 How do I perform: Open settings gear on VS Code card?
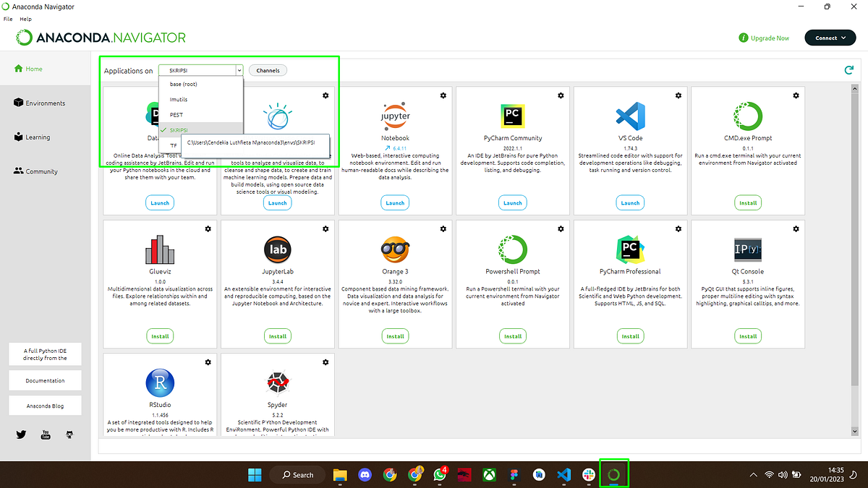678,95
